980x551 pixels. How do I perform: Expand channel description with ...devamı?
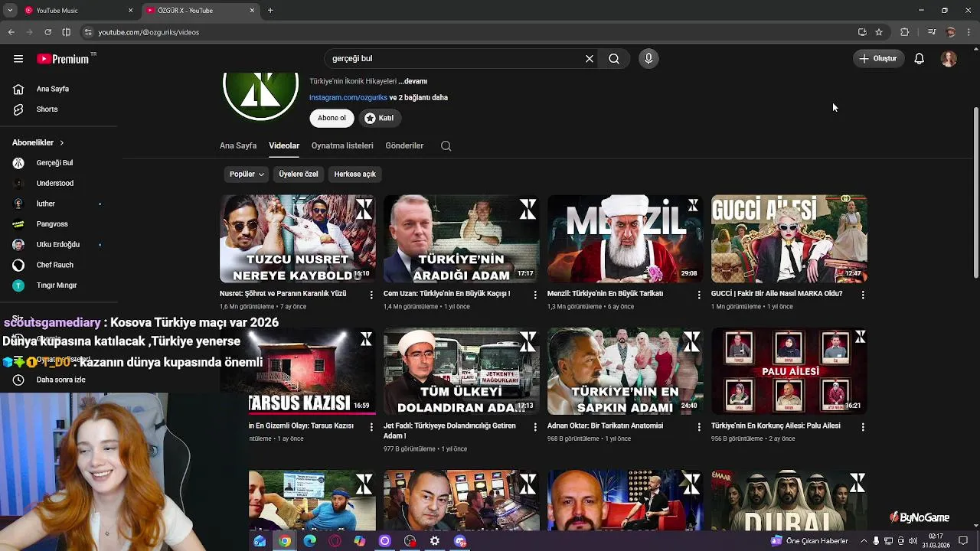tap(413, 81)
